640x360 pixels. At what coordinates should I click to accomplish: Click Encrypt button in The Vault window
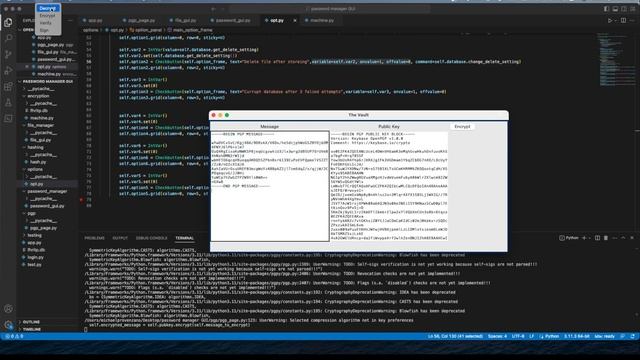click(462, 127)
